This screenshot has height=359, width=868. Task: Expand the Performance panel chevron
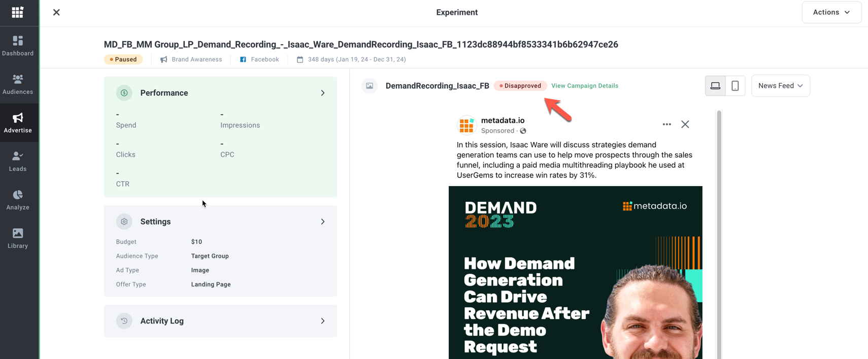tap(323, 93)
